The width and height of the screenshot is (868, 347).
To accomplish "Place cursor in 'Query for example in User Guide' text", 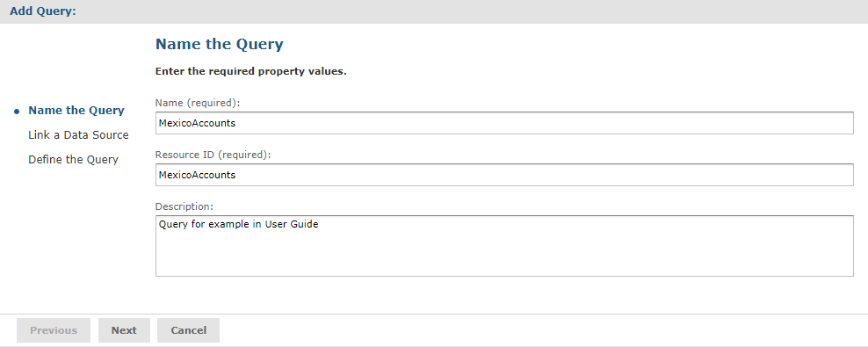I will (x=239, y=225).
